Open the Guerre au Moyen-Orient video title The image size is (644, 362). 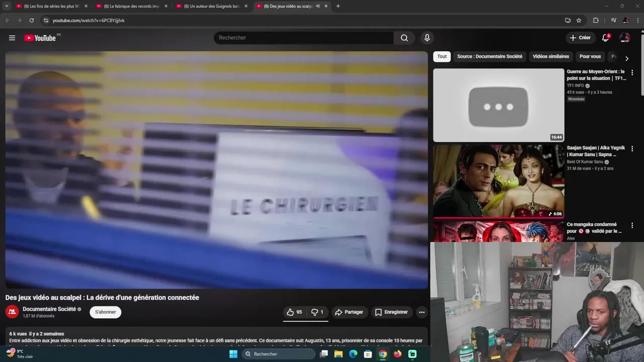tap(596, 75)
